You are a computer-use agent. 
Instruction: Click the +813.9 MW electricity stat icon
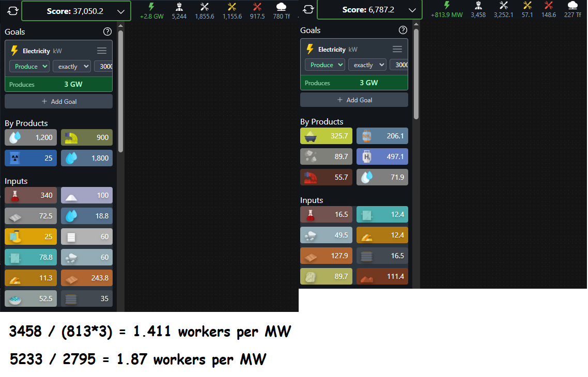446,5
